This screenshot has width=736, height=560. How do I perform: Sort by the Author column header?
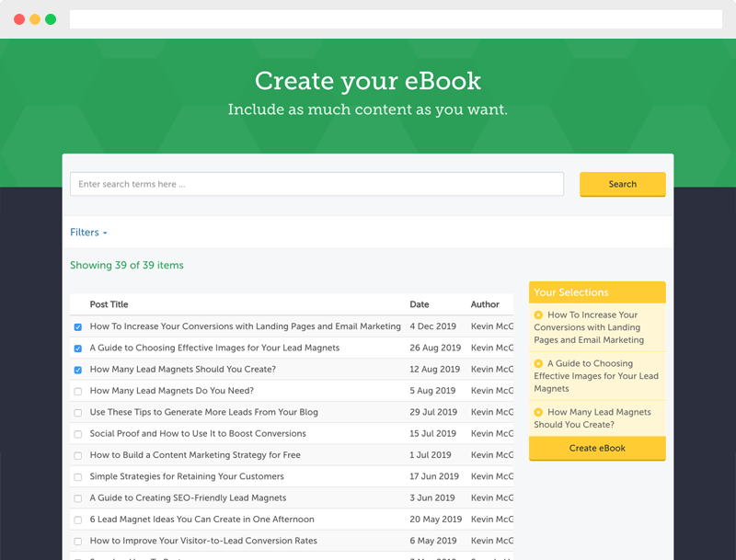[x=485, y=304]
